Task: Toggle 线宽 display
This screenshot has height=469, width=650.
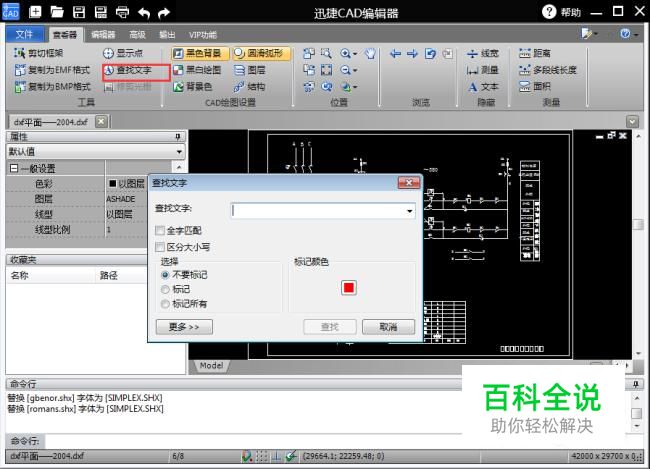Action: 483,53
